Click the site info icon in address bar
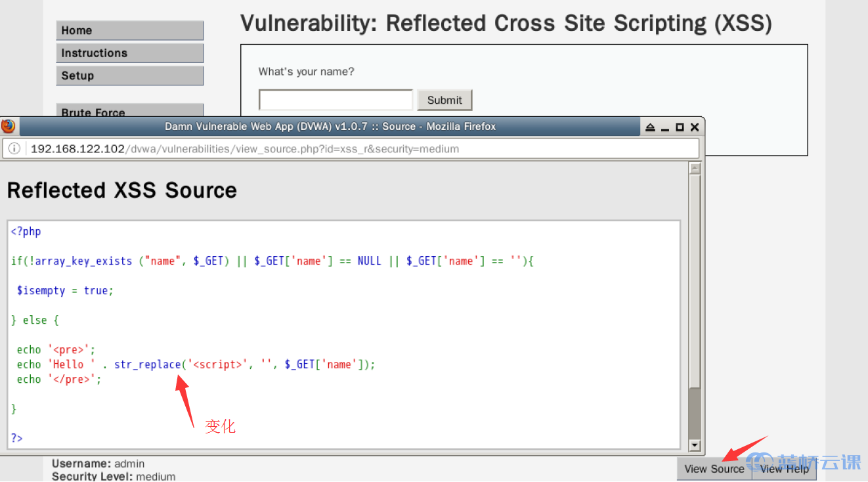The image size is (868, 482). point(14,149)
